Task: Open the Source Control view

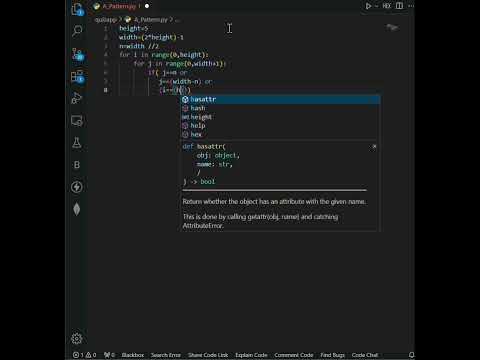Action: coord(77,54)
